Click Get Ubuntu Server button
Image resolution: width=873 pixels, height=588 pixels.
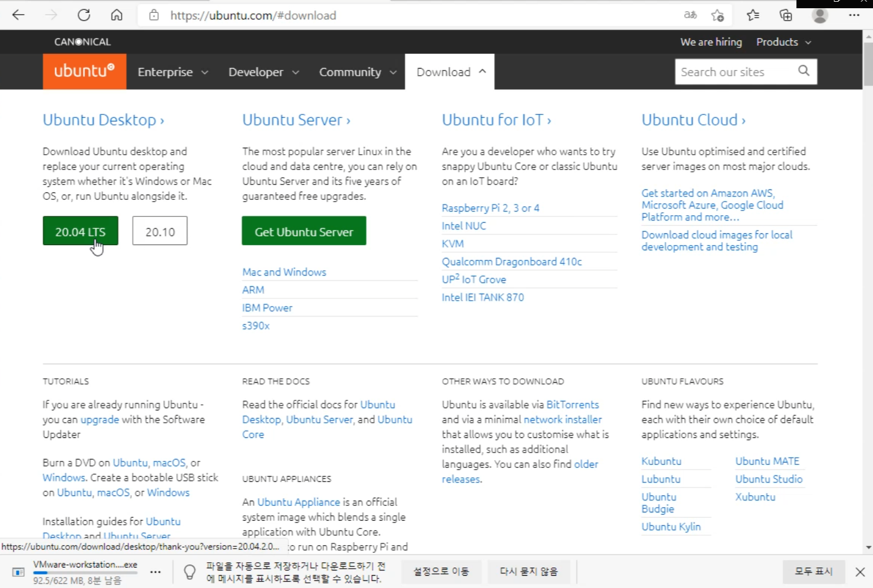[304, 231]
